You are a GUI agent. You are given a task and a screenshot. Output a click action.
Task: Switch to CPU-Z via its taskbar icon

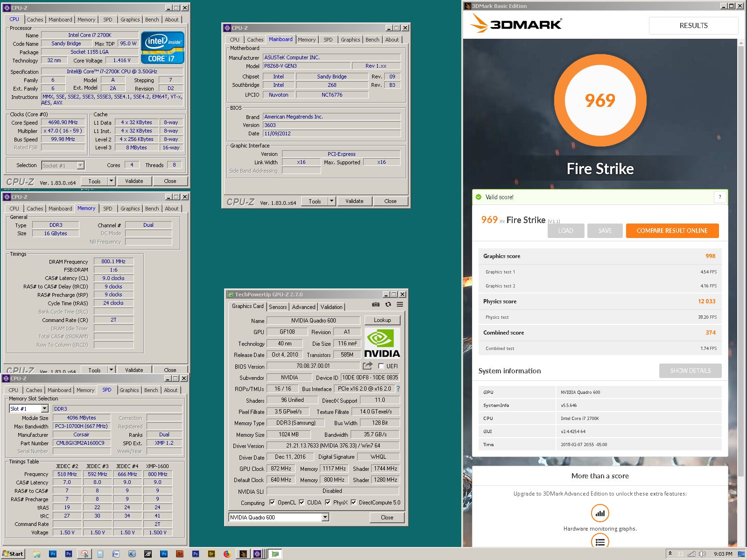click(257, 554)
